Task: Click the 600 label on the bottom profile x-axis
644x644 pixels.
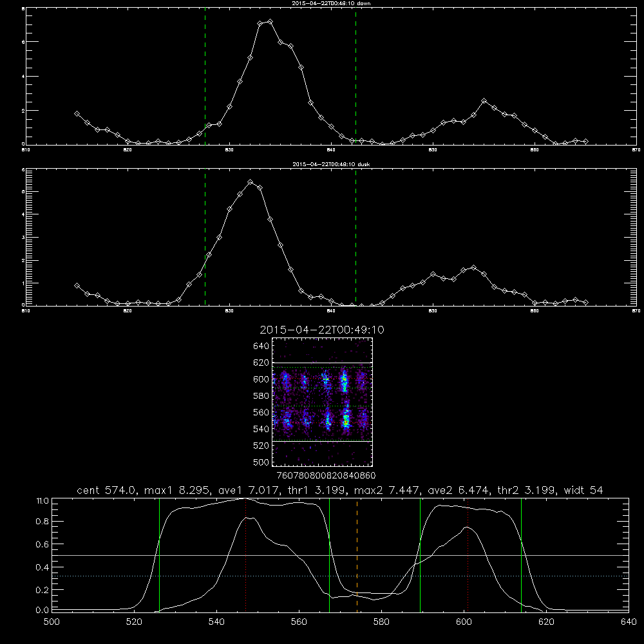Action: (464, 622)
